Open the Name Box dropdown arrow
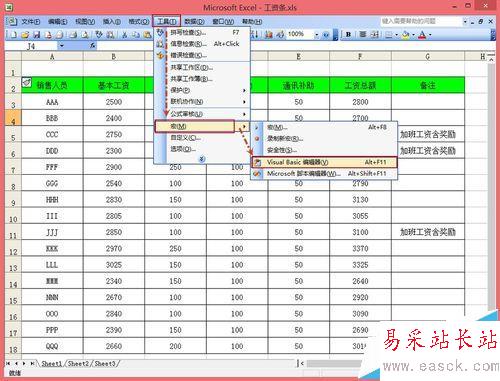500x381 pixels. click(62, 46)
